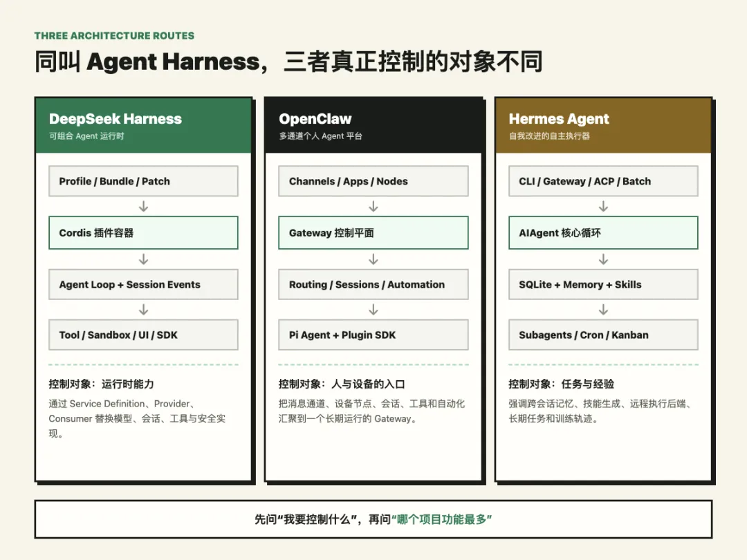Click the arrow below Cordis 插件容器
747x560 pixels.
[x=143, y=259]
